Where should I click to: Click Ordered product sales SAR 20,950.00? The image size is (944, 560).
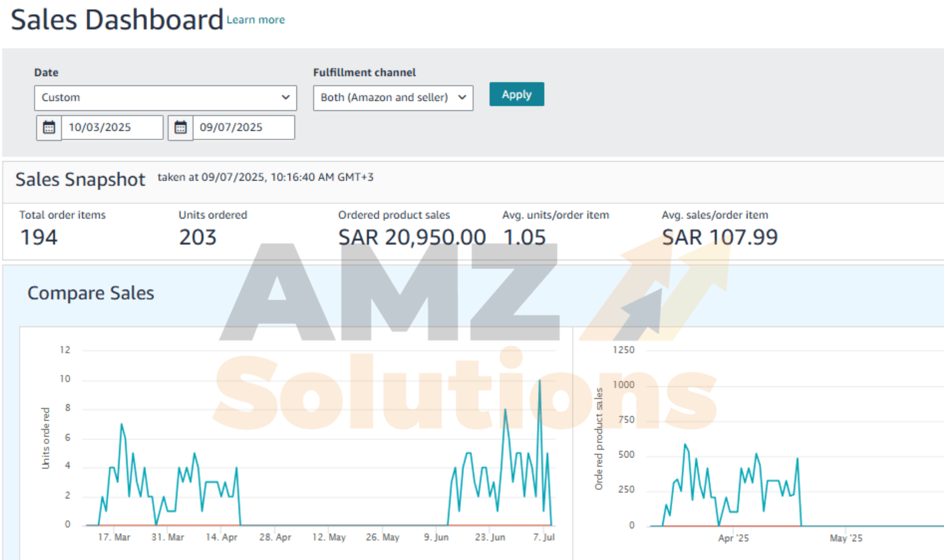click(412, 237)
